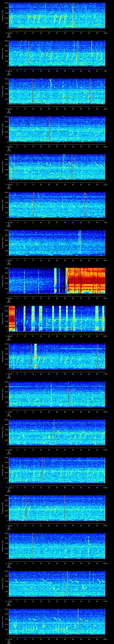Click the red spike near 43 s in 11:02:00 spectrogram
The height and width of the screenshot is (644, 114).
point(78,53)
